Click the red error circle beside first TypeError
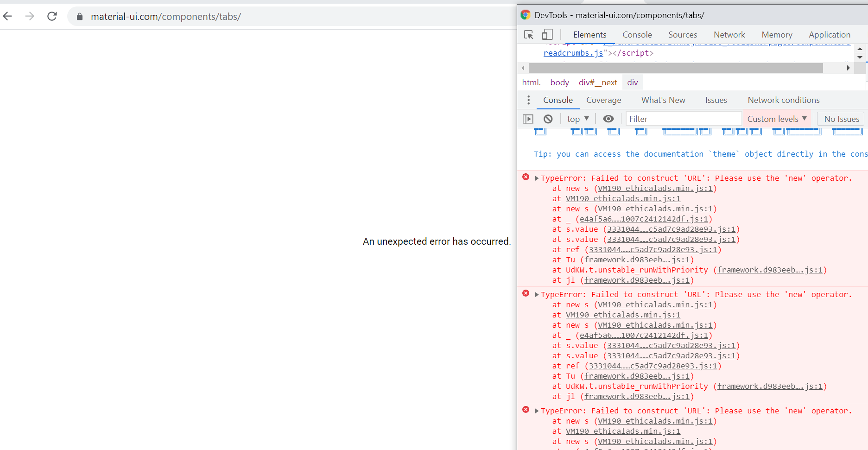The width and height of the screenshot is (868, 450). click(x=525, y=177)
